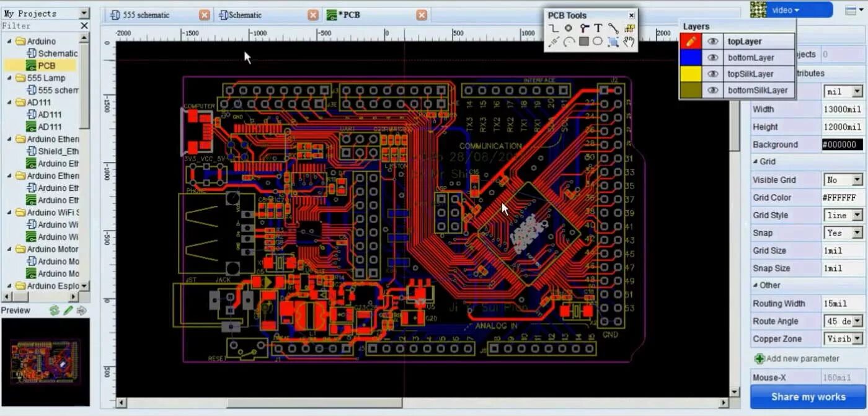
Task: Collapse the 555 Lamp project folder
Action: [9, 78]
